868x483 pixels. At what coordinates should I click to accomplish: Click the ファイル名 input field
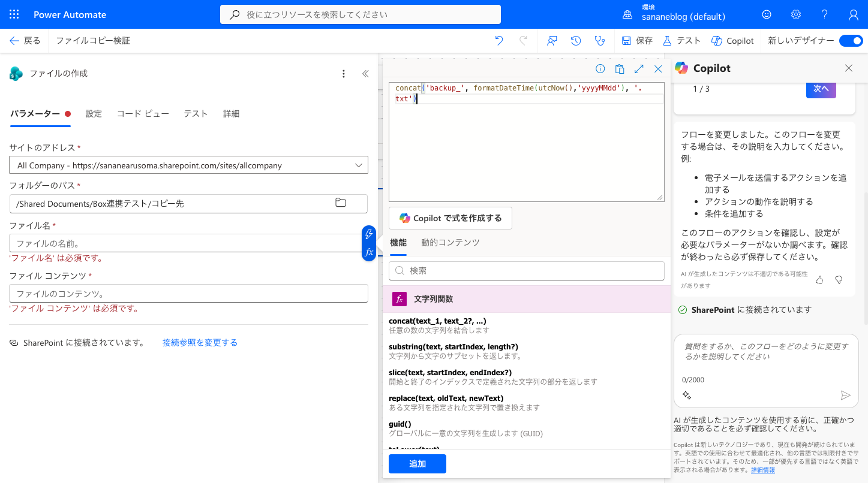pyautogui.click(x=185, y=243)
